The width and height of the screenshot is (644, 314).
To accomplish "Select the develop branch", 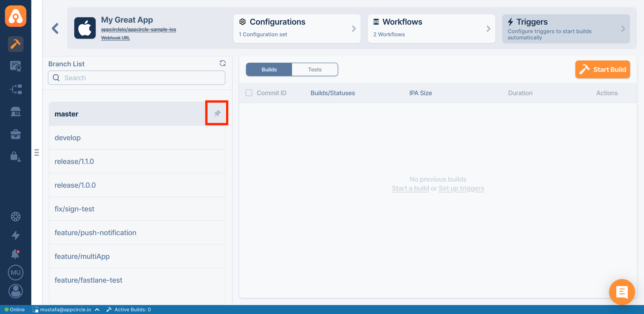I will (137, 138).
